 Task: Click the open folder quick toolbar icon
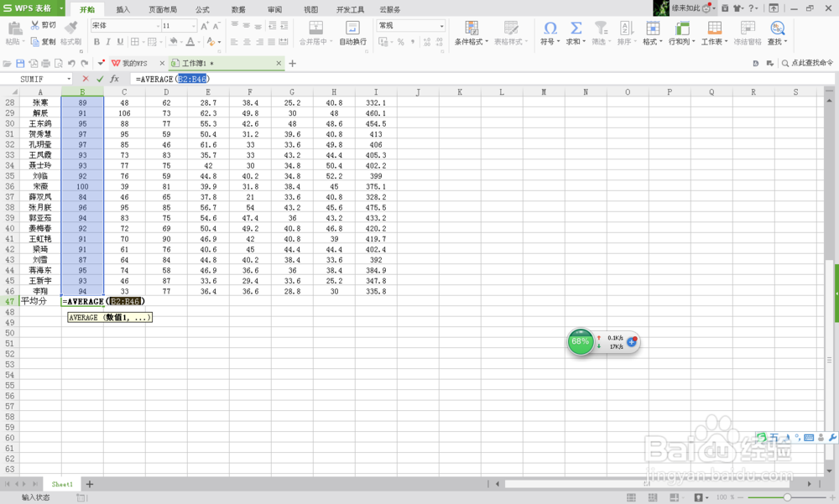[8, 63]
